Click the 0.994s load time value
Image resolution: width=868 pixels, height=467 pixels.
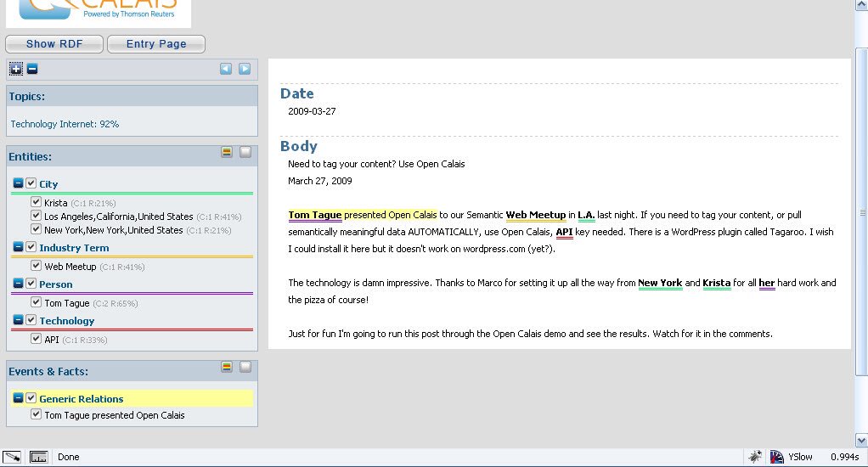click(845, 457)
